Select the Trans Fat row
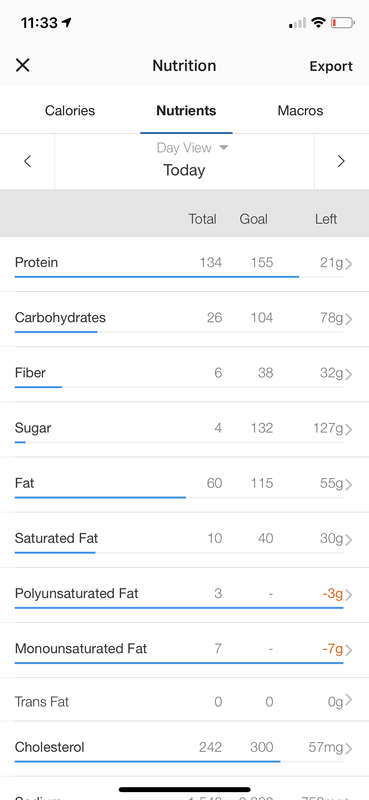Screen dimensions: 369x800 pyautogui.click(x=184, y=700)
